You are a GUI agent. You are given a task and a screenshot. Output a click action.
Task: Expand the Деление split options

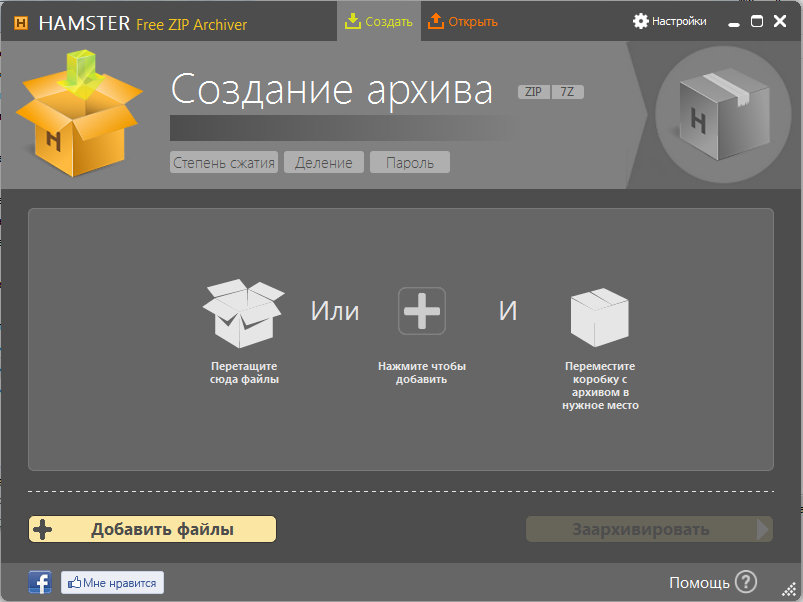tap(323, 163)
